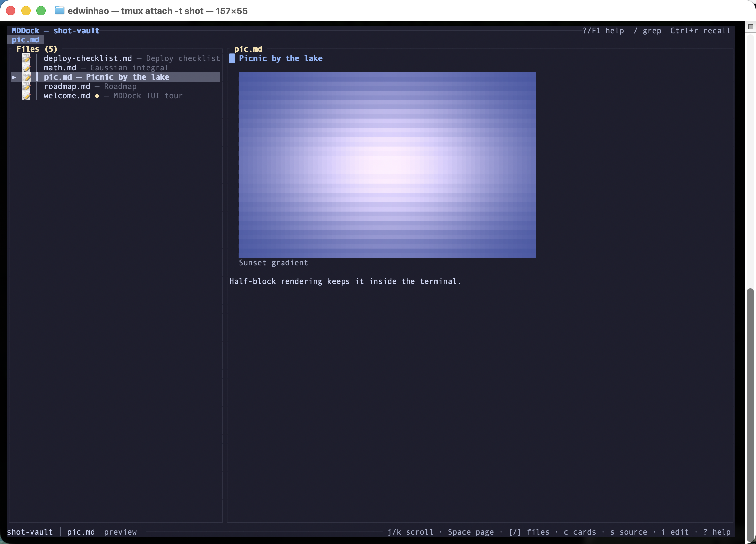Click the terminal scrollbar menu icon top right
This screenshot has height=544, width=756.
[751, 27]
